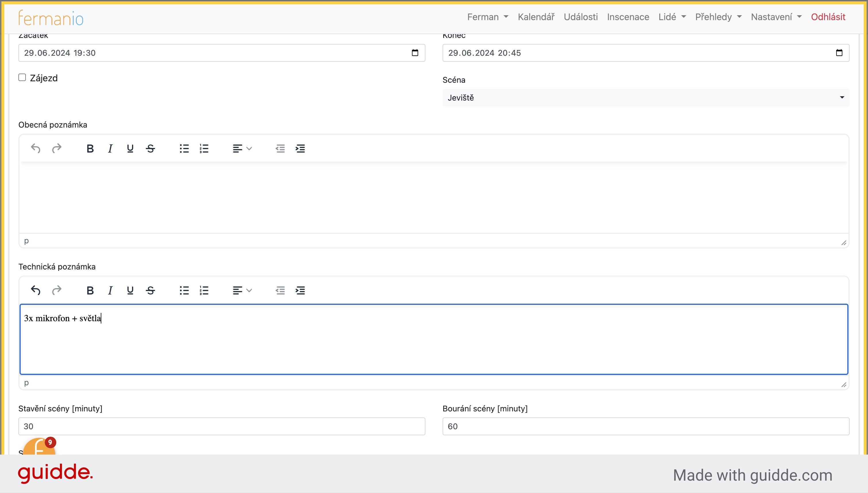Click the Technická poznámka text area
The image size is (868, 493).
click(434, 339)
